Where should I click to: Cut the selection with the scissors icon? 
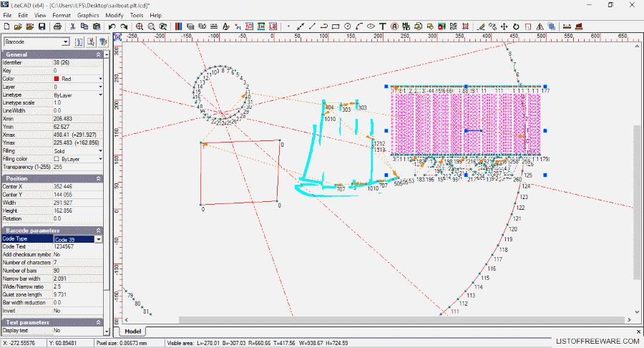73,26
